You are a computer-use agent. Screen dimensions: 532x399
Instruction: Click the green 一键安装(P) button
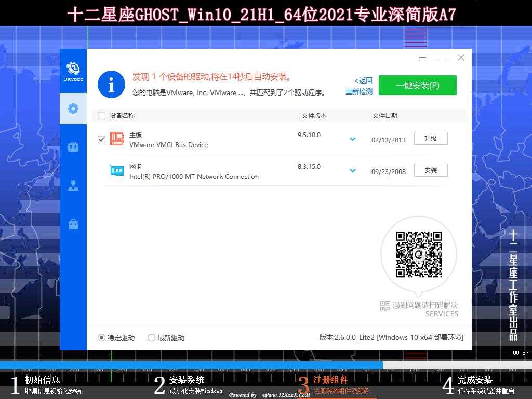(418, 85)
